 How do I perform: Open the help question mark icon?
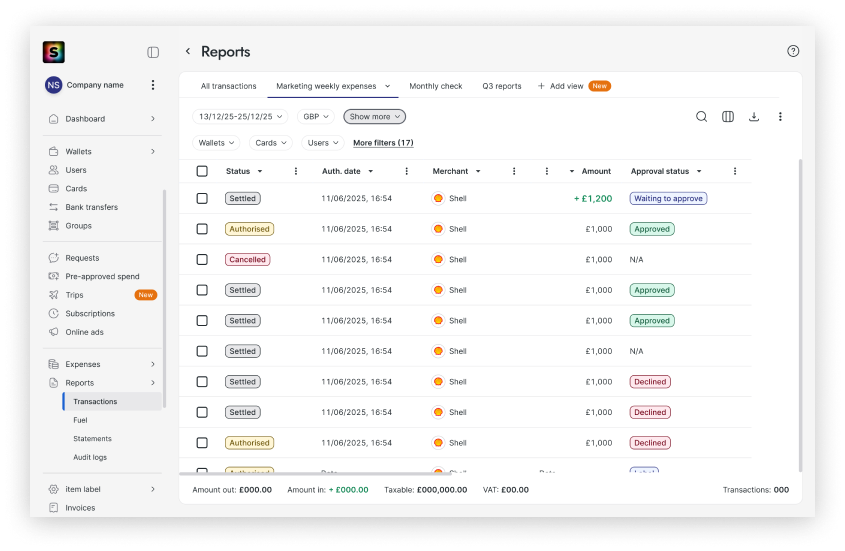(x=793, y=51)
